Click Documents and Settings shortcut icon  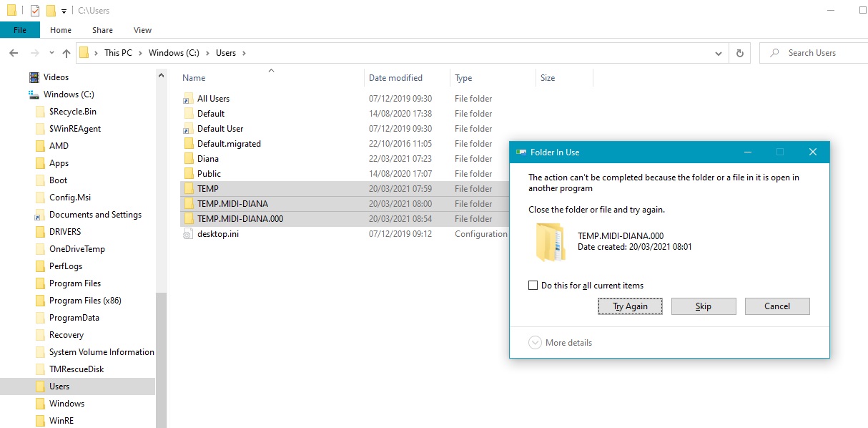[x=40, y=215]
